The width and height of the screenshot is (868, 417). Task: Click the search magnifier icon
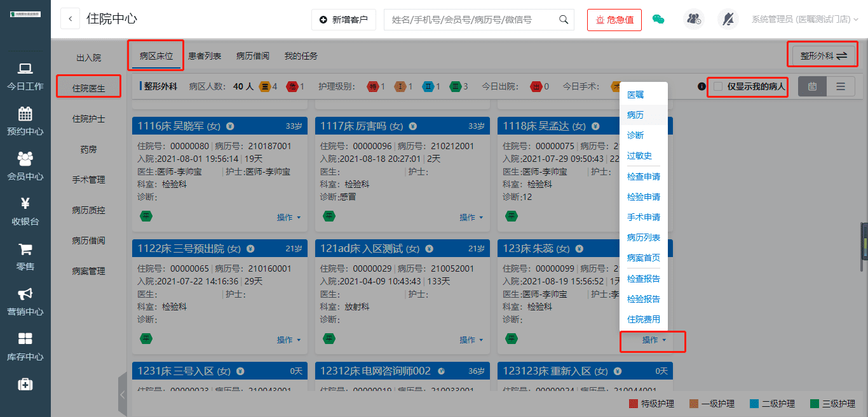coord(564,20)
